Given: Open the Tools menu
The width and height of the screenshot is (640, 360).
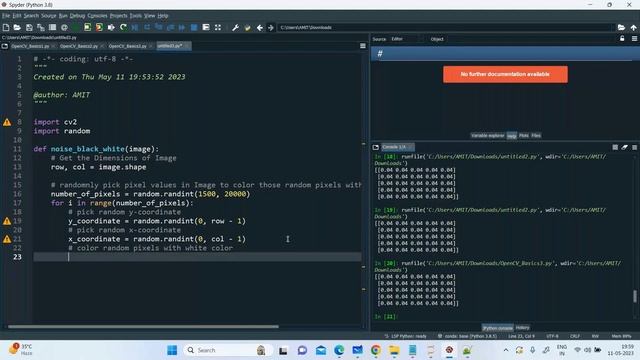Looking at the screenshot, I should pyautogui.click(x=136, y=16).
